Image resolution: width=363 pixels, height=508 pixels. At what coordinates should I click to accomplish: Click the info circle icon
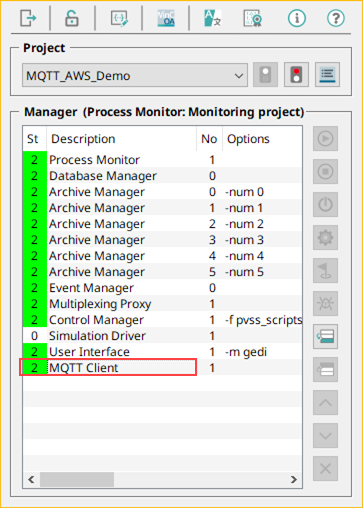(x=297, y=18)
